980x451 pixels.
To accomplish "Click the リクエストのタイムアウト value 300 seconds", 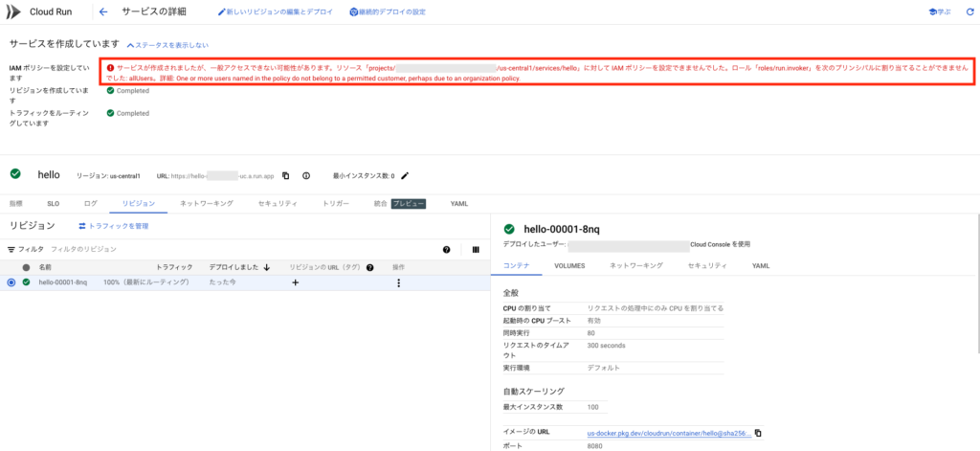I will [x=606, y=346].
